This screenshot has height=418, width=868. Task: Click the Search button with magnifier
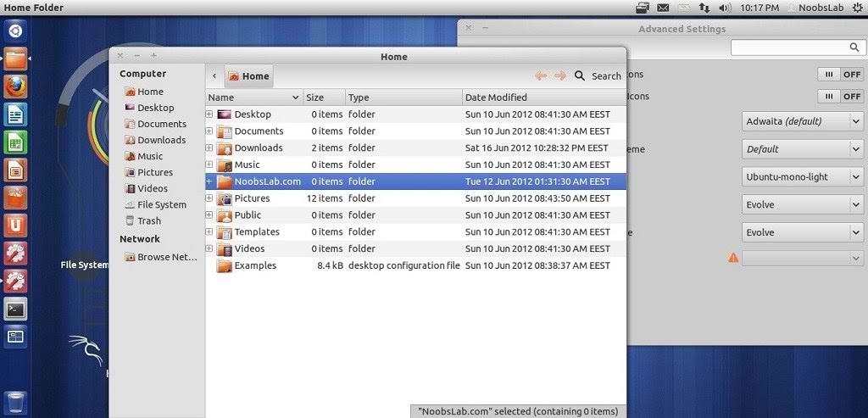pyautogui.click(x=598, y=75)
